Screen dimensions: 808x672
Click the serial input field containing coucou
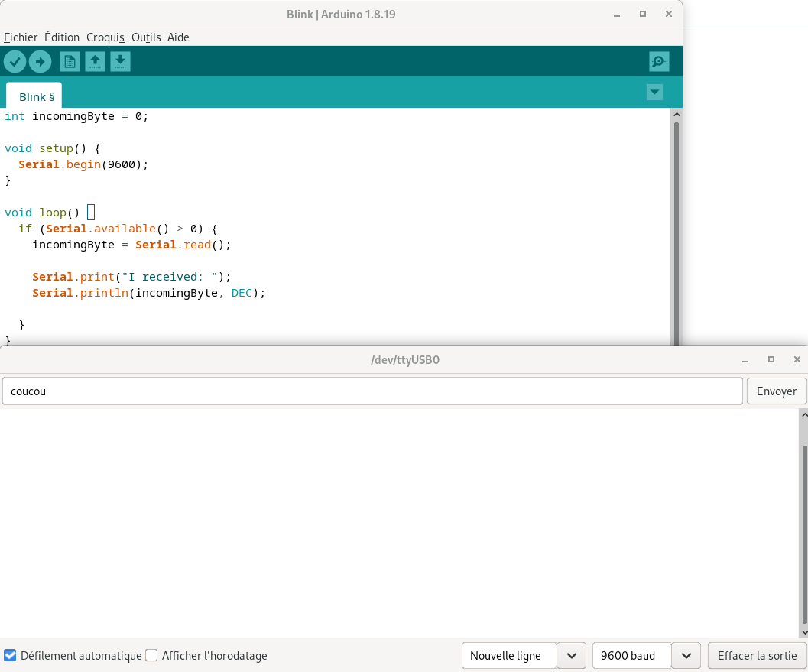372,391
